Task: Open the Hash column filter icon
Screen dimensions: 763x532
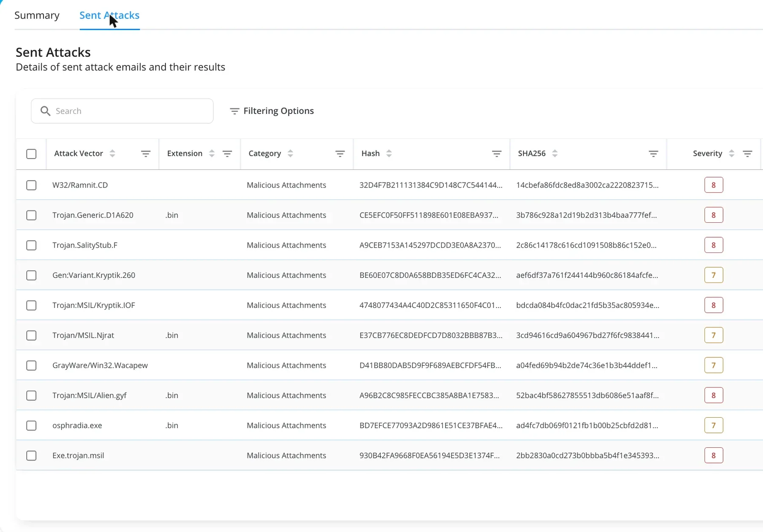Action: pyautogui.click(x=497, y=154)
